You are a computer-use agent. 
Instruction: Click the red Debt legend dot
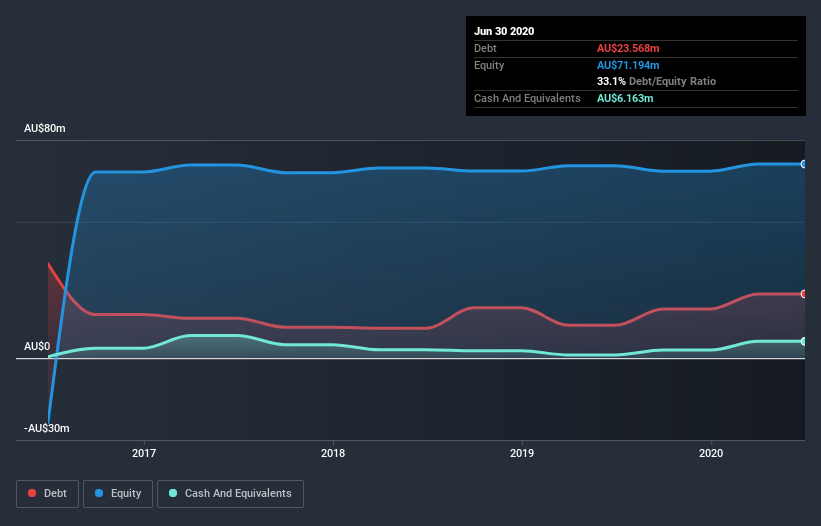[x=32, y=493]
